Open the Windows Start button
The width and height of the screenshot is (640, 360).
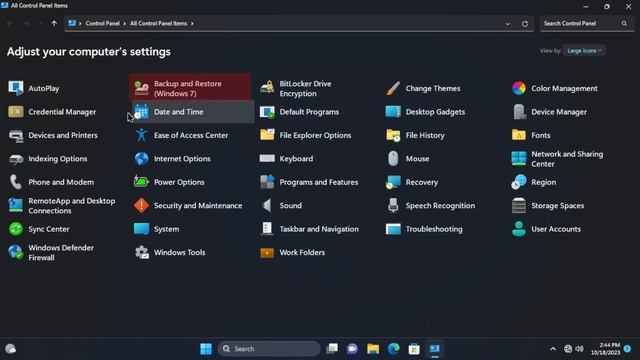(206, 349)
